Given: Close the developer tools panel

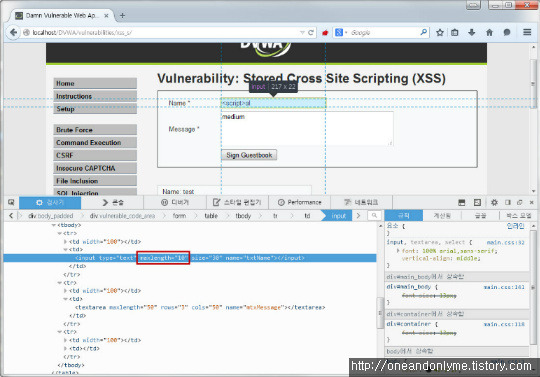Looking at the screenshot, I should [x=531, y=202].
